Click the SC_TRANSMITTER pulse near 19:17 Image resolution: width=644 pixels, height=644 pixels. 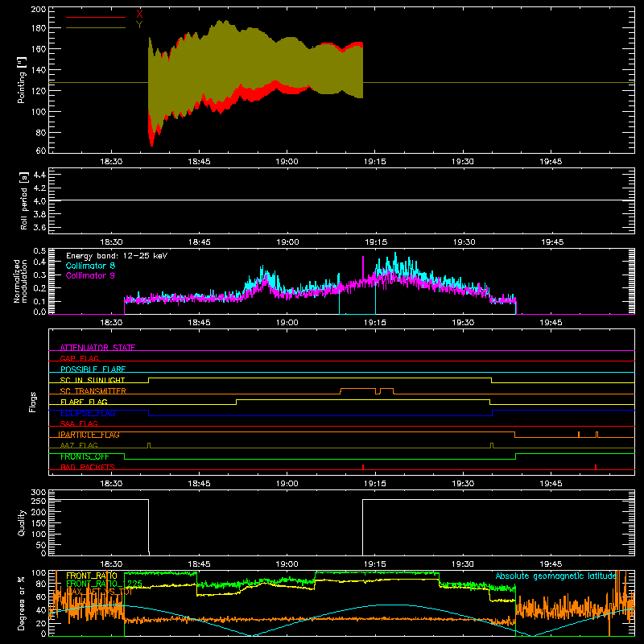click(387, 390)
